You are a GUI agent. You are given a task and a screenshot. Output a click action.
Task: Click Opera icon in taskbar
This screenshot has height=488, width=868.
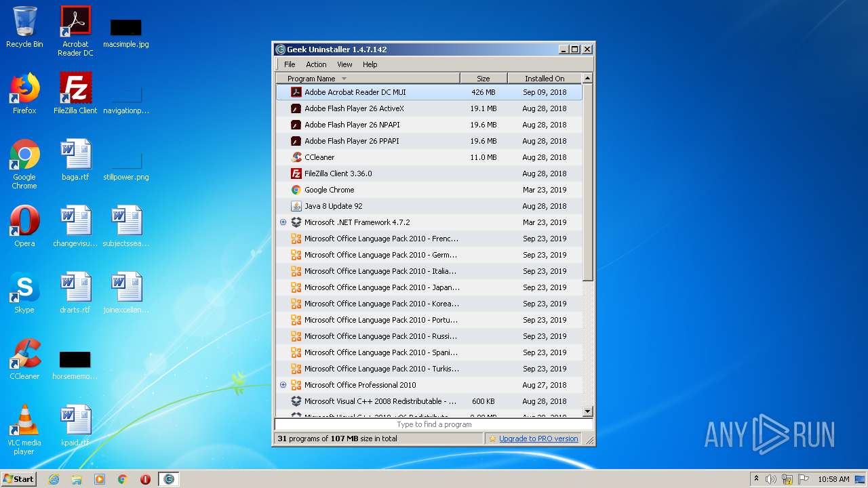(145, 479)
